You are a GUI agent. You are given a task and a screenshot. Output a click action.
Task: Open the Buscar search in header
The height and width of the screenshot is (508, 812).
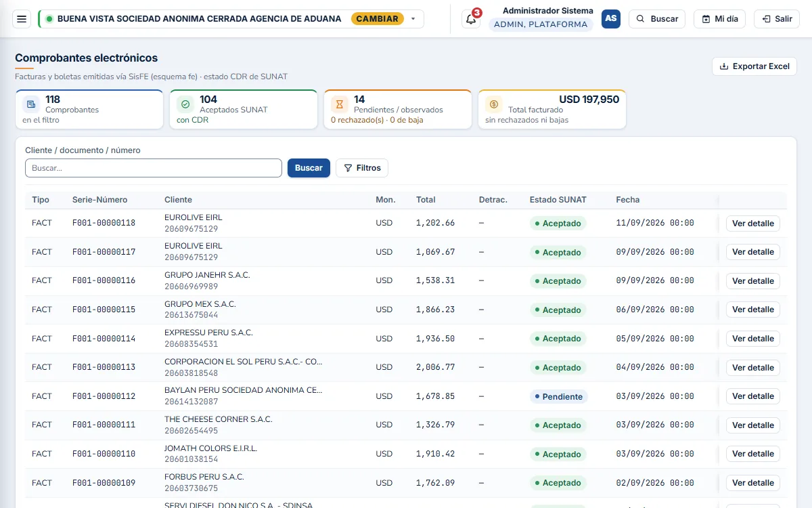(657, 19)
